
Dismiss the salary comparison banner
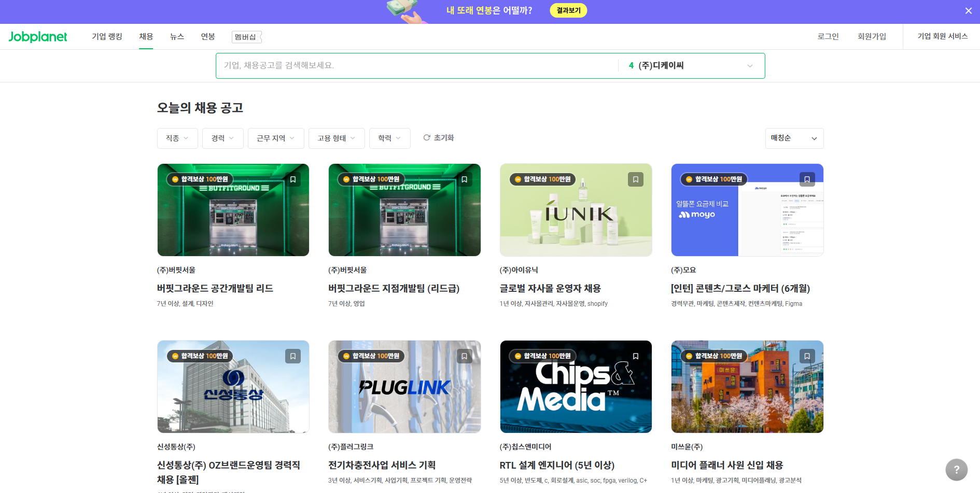click(x=968, y=10)
